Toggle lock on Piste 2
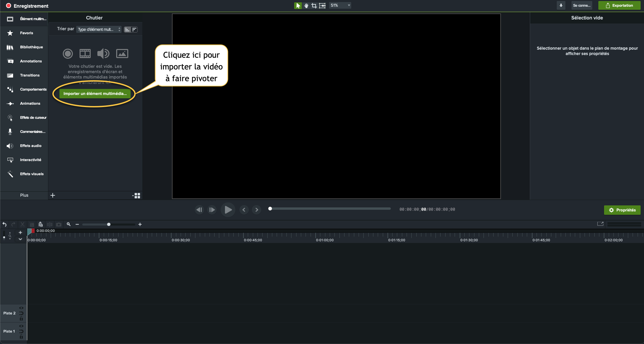Image resolution: width=644 pixels, height=344 pixels. click(x=21, y=319)
